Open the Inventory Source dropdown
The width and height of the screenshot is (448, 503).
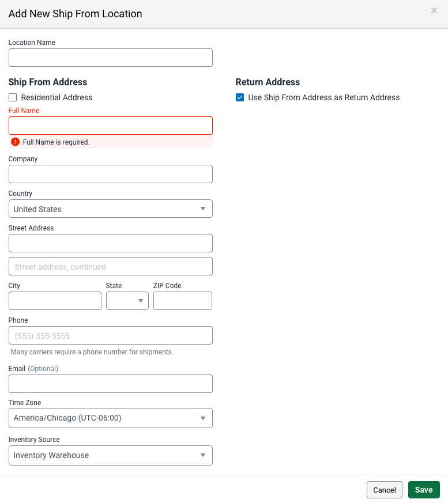(x=110, y=455)
